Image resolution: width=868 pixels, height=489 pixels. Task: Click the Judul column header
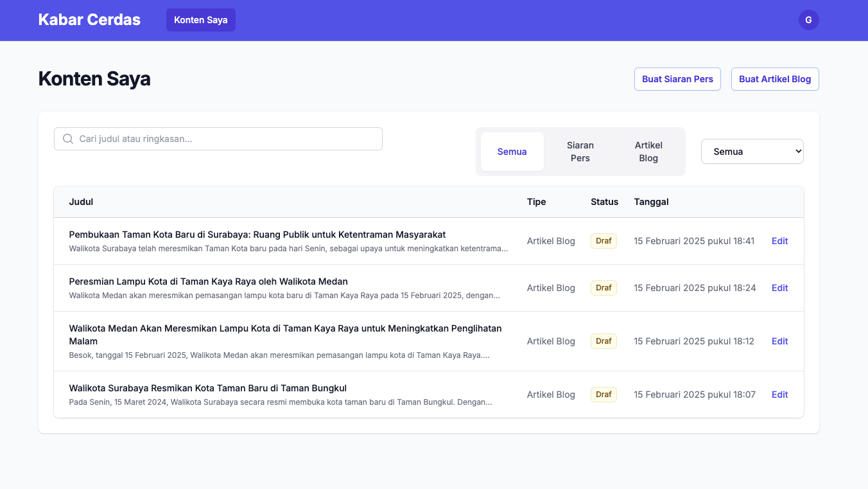click(x=81, y=202)
